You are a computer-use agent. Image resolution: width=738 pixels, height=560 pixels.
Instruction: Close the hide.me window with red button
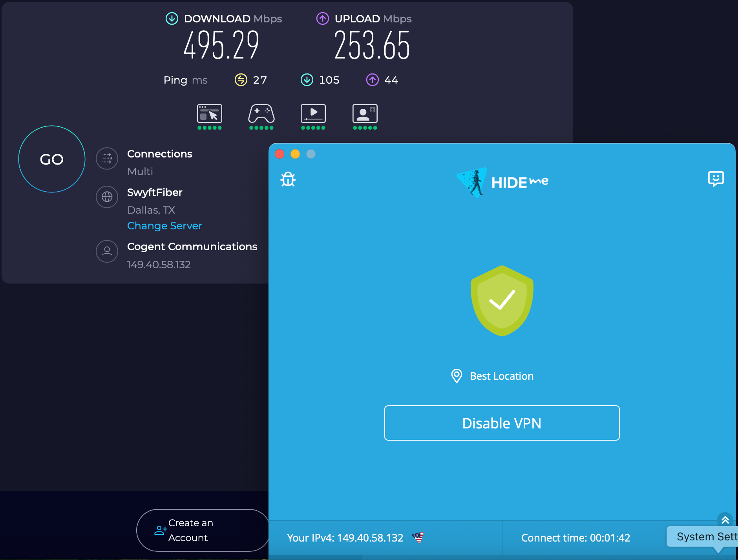click(x=279, y=154)
